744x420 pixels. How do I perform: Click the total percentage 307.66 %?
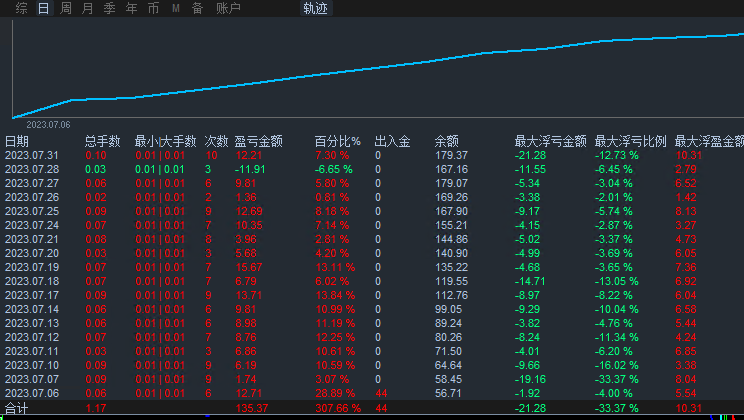tap(338, 408)
